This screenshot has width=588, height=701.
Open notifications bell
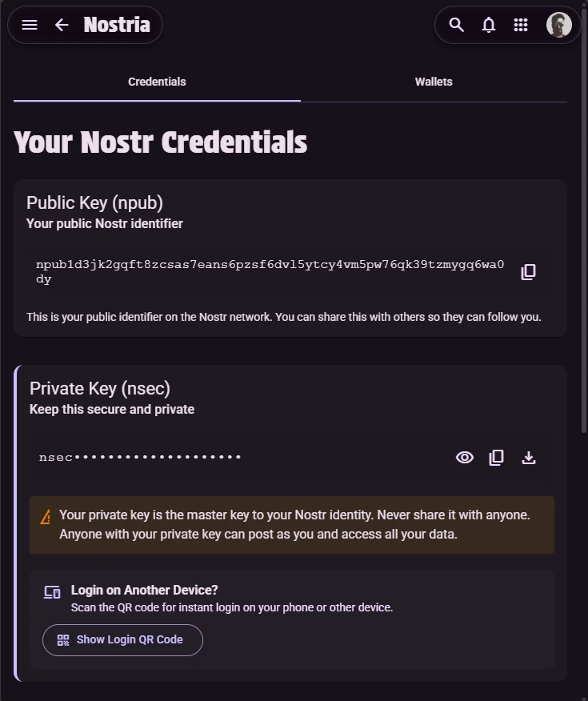click(489, 25)
